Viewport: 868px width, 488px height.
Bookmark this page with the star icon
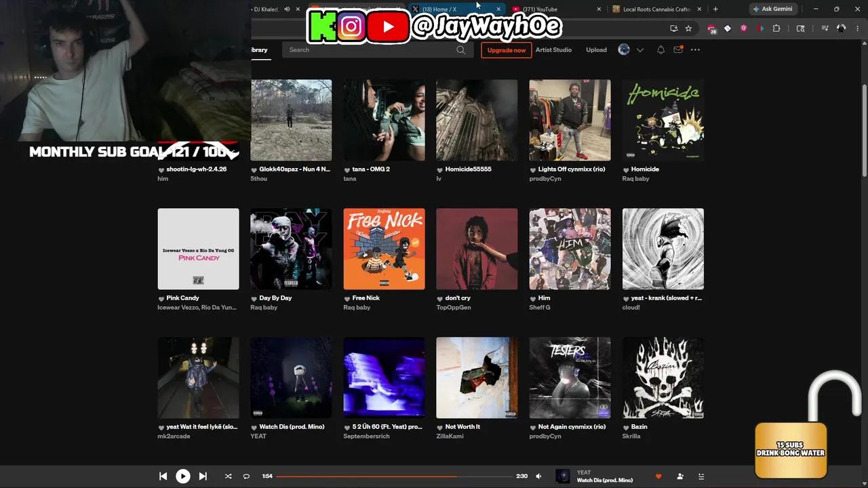688,28
